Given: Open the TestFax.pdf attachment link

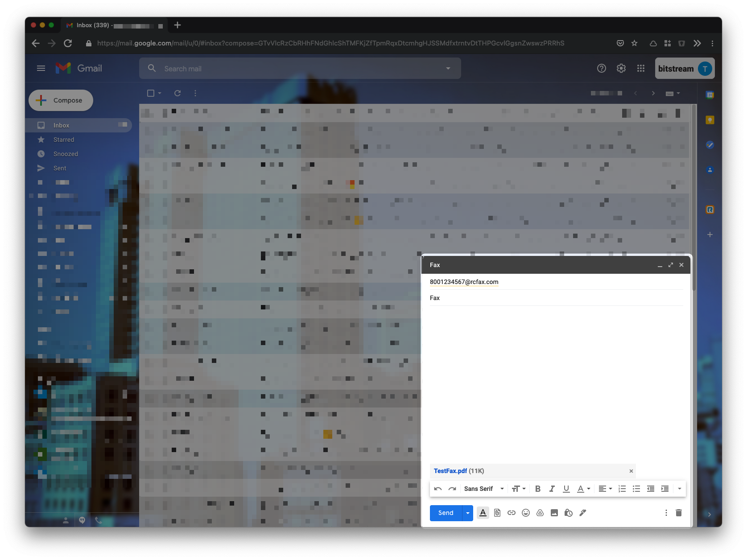Looking at the screenshot, I should point(450,471).
